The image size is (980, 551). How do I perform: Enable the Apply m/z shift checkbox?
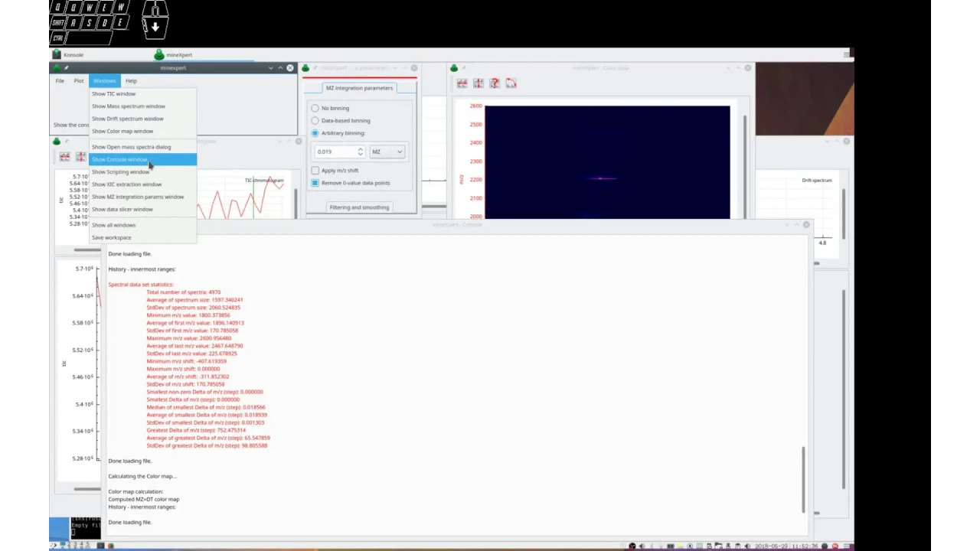tap(315, 171)
